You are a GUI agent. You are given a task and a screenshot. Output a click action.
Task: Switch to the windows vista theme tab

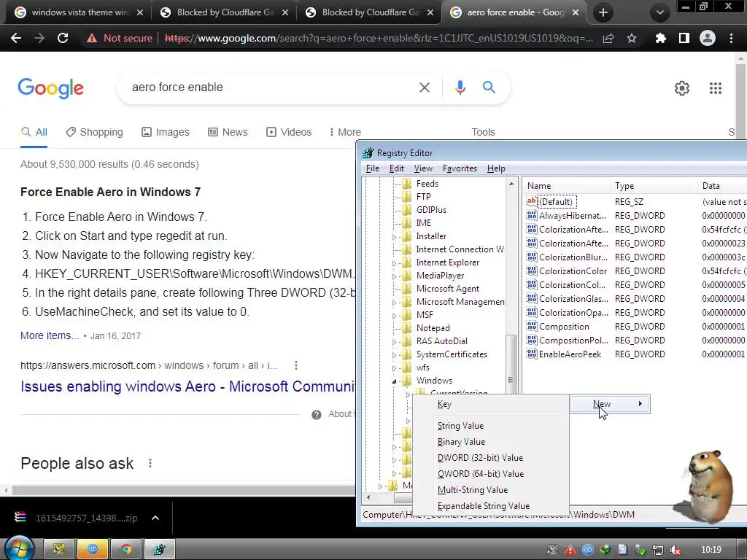coord(79,13)
